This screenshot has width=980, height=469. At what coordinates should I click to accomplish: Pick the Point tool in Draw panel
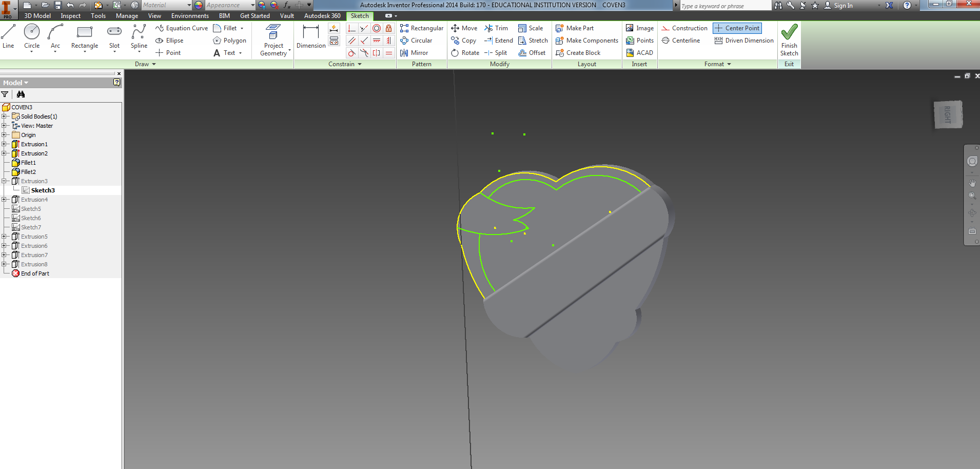tap(168, 53)
